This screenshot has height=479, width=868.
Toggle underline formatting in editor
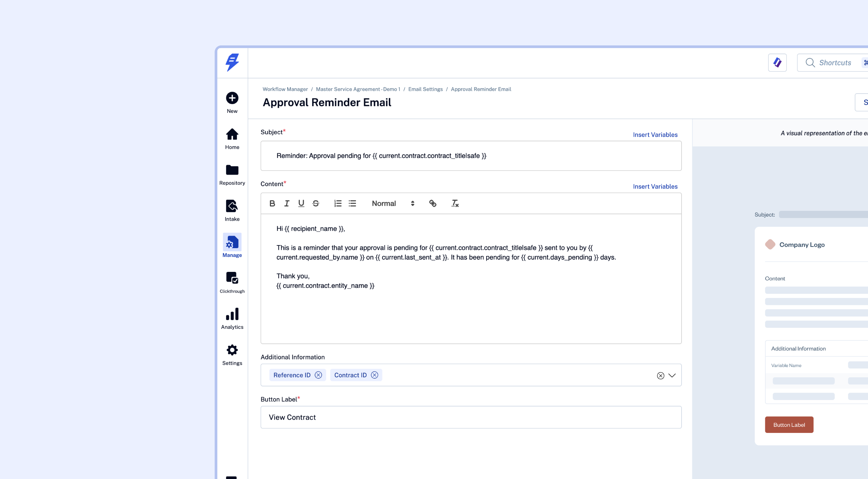301,203
